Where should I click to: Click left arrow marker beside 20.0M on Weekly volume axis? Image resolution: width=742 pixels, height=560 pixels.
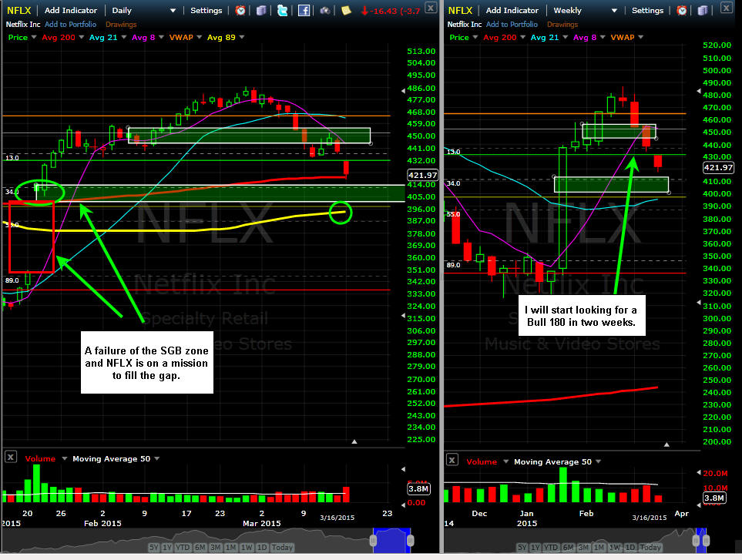699,472
